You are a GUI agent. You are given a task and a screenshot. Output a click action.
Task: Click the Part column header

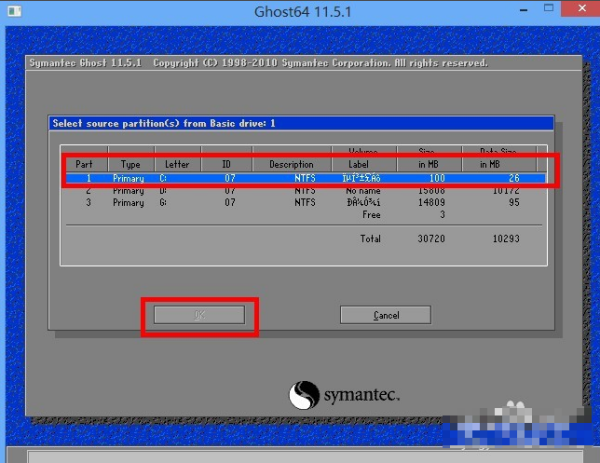84,164
